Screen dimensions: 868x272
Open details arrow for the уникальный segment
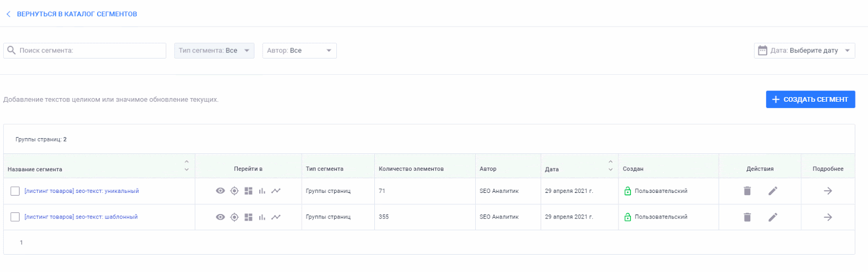(828, 191)
